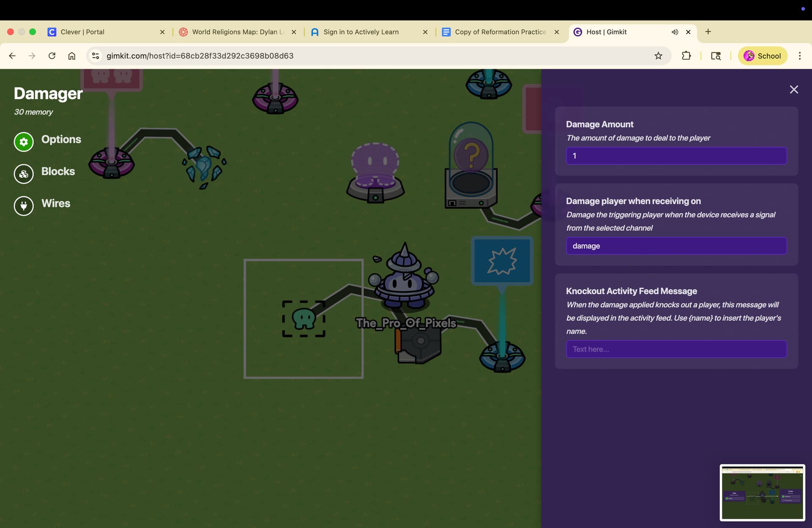The image size is (812, 528).
Task: Select the blue damager burst device
Action: pos(502,261)
